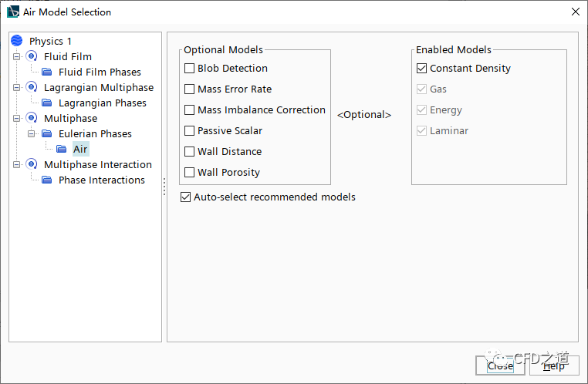Viewport: 588px width, 384px height.
Task: Collapse the Eulerian Phases tree node
Action: pos(31,133)
